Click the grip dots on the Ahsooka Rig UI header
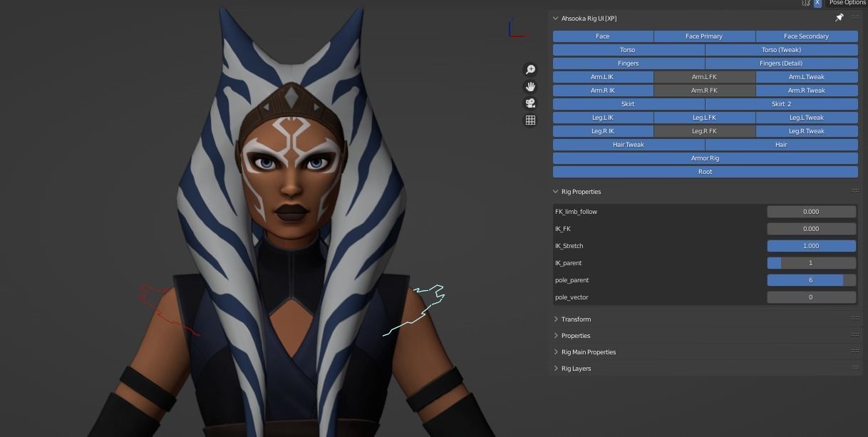Viewport: 868px width, 437px height. click(x=854, y=18)
